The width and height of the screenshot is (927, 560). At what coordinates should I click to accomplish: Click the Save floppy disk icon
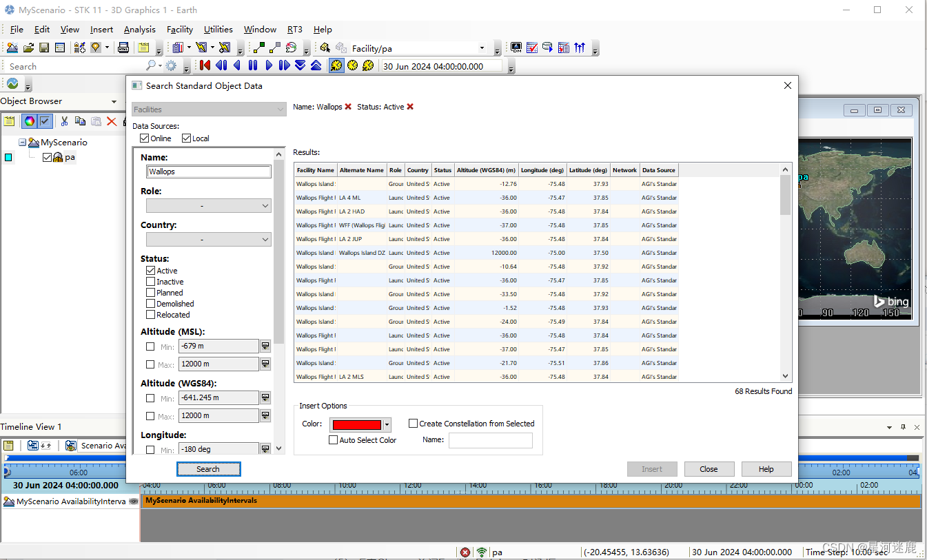44,48
